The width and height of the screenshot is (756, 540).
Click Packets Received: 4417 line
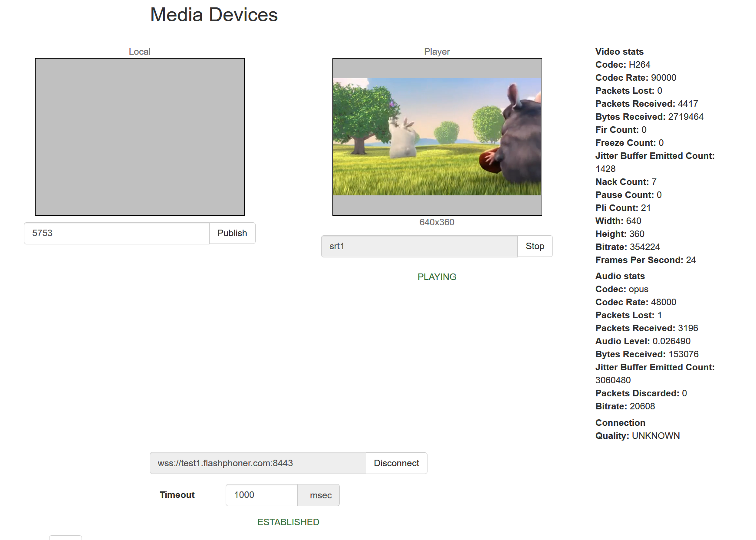[x=647, y=104]
